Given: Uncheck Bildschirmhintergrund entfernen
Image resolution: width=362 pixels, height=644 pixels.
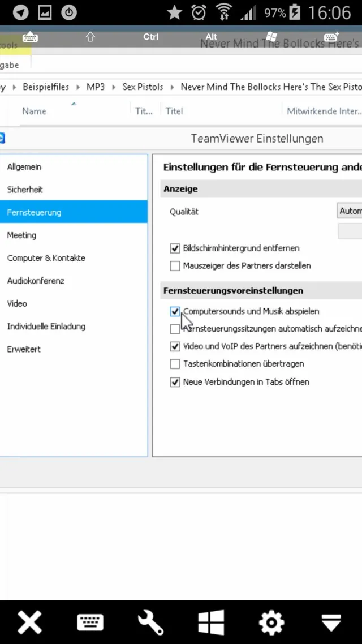Looking at the screenshot, I should coord(175,248).
